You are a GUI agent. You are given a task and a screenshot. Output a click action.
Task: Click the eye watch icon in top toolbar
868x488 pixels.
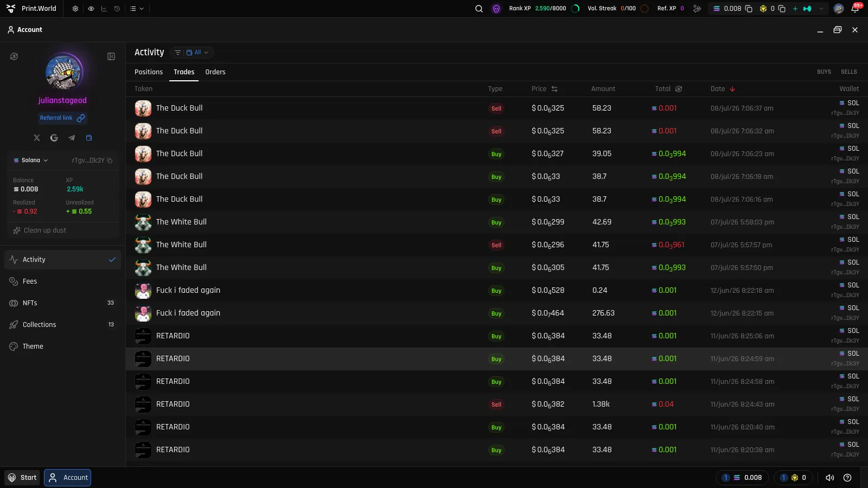(91, 9)
